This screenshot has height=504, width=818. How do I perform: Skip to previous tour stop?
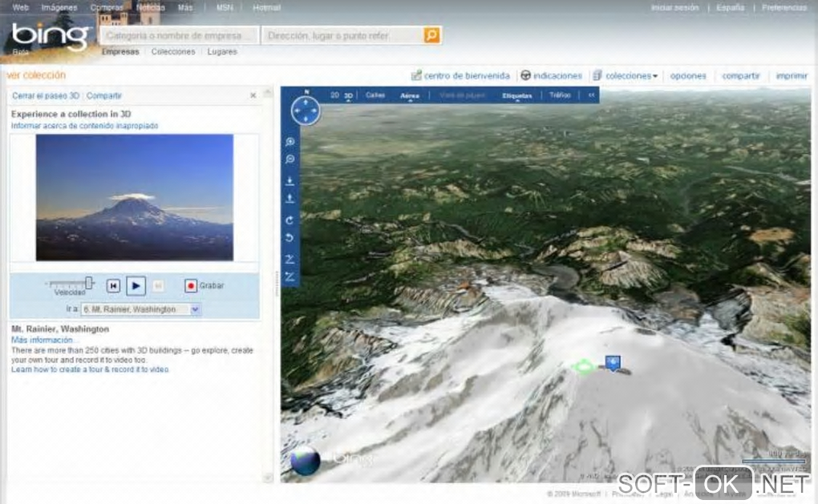pos(113,285)
